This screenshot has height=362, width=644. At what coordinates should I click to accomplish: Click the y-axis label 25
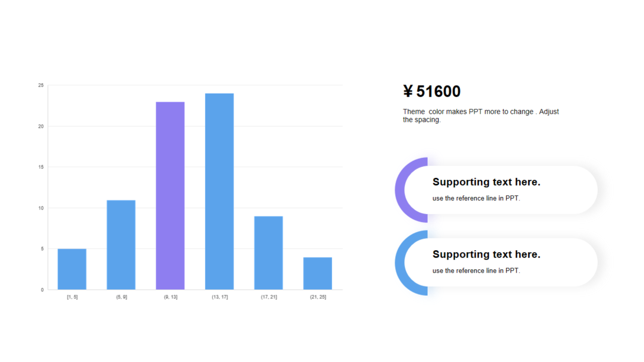point(41,85)
